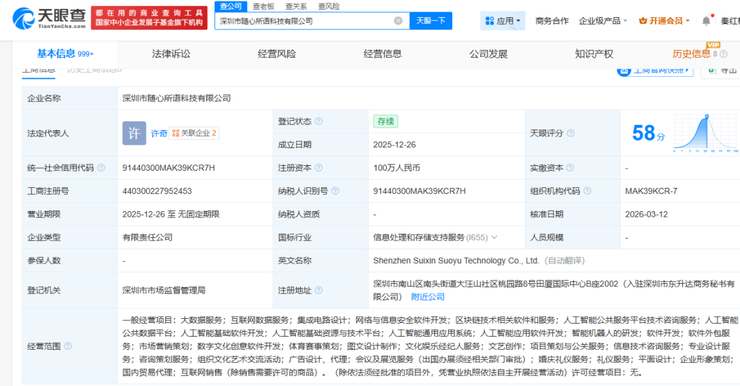Screen dimensions: 740x386
Task: Select the 58分 score value
Action: click(648, 133)
